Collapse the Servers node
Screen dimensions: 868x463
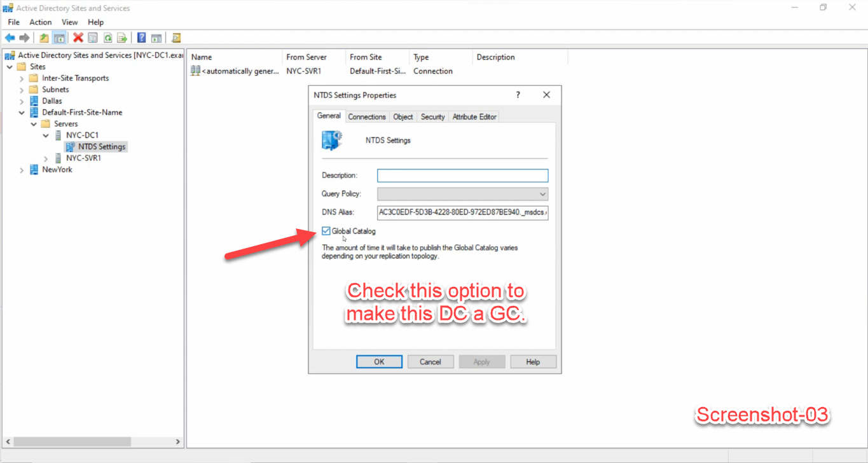[34, 124]
